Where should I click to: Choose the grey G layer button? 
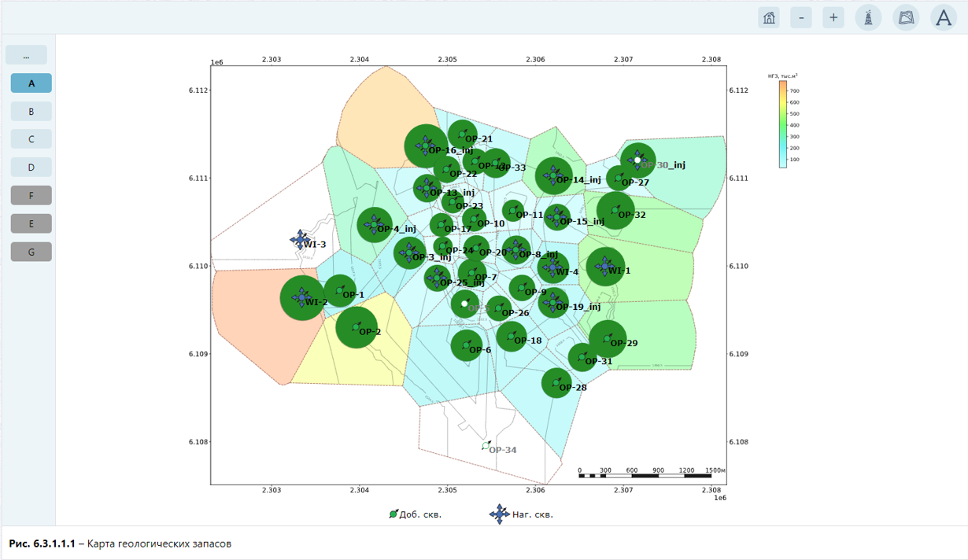click(31, 252)
